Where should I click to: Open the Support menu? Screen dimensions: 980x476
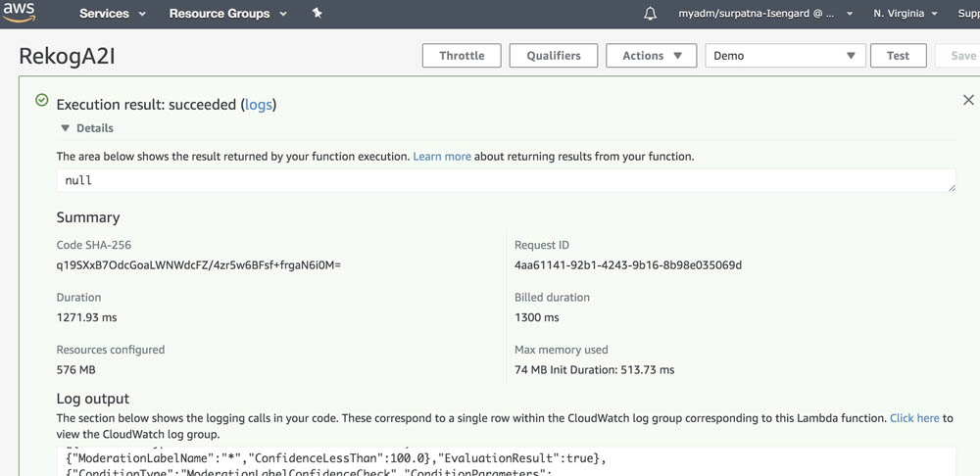tap(969, 13)
